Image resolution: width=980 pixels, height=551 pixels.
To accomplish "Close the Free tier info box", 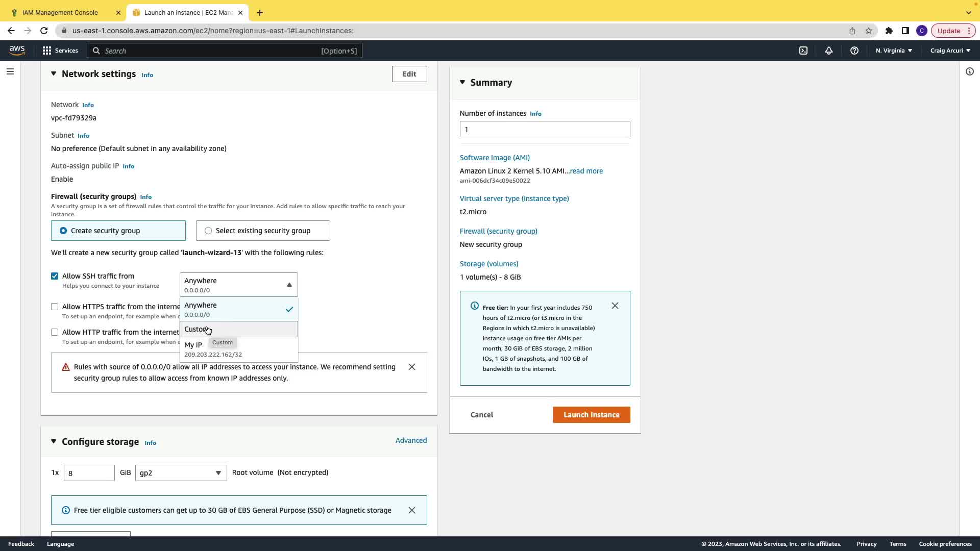I will coord(615,306).
